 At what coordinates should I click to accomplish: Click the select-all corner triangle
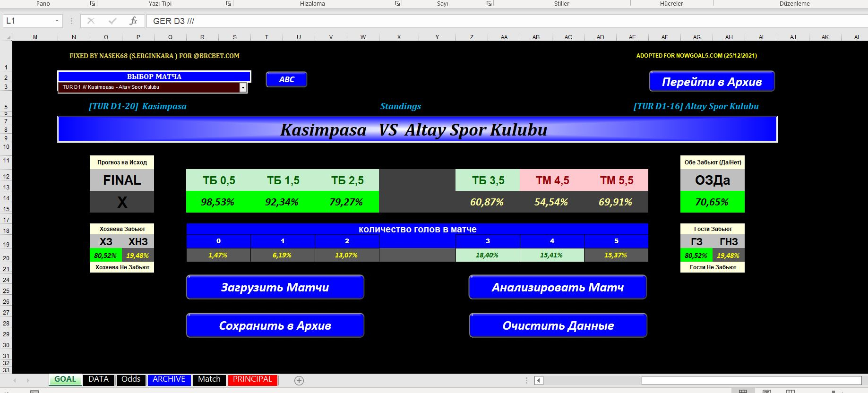tap(7, 37)
